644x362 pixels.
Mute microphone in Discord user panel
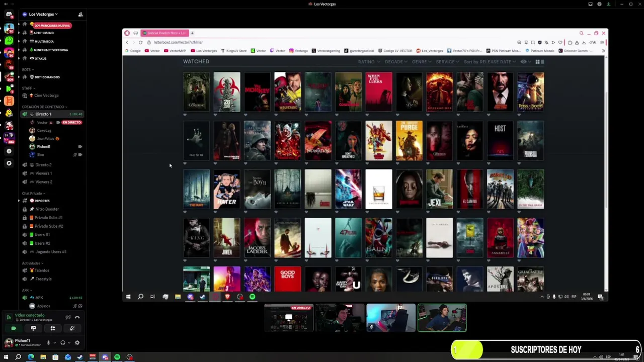tap(49, 343)
